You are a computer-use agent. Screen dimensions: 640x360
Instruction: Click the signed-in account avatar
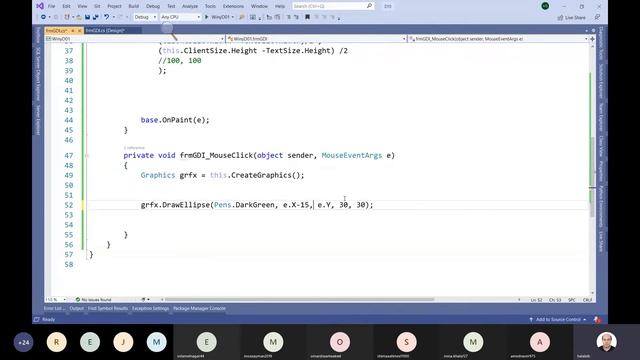click(x=545, y=6)
